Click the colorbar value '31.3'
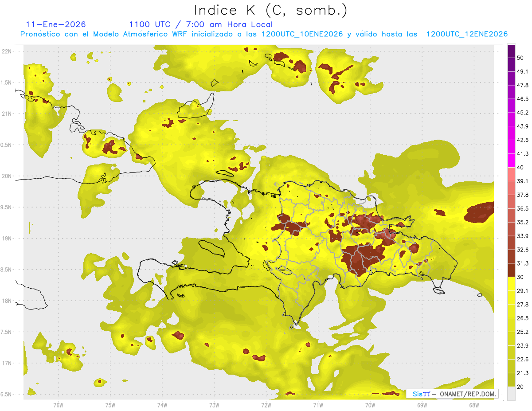 (523, 263)
